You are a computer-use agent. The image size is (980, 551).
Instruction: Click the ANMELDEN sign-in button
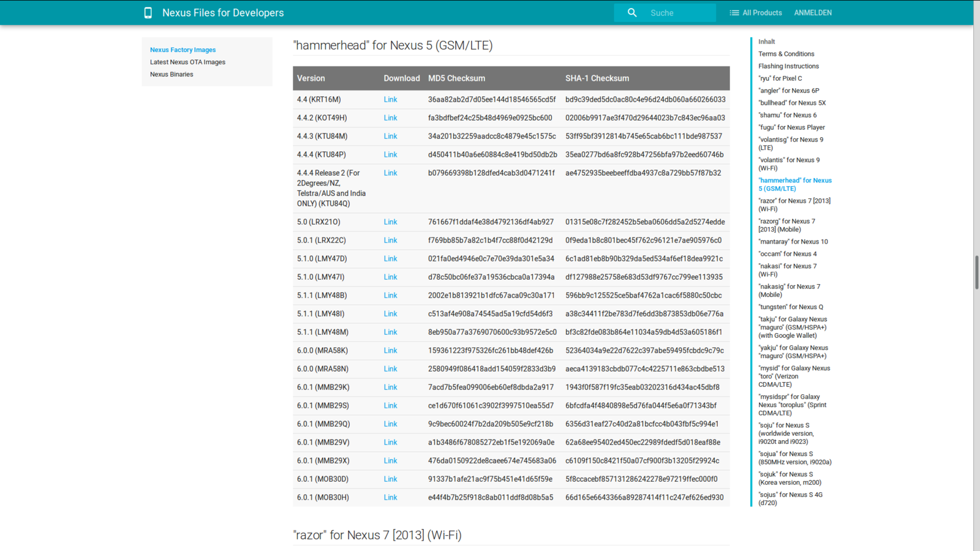click(812, 13)
